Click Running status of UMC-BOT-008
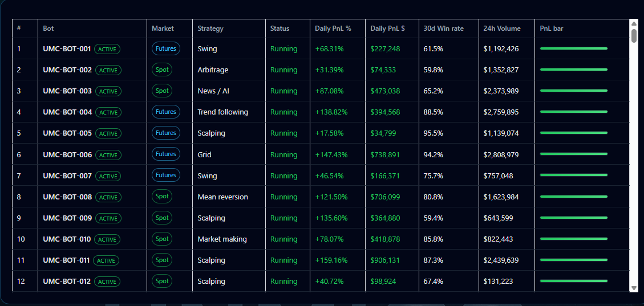 pyautogui.click(x=283, y=197)
